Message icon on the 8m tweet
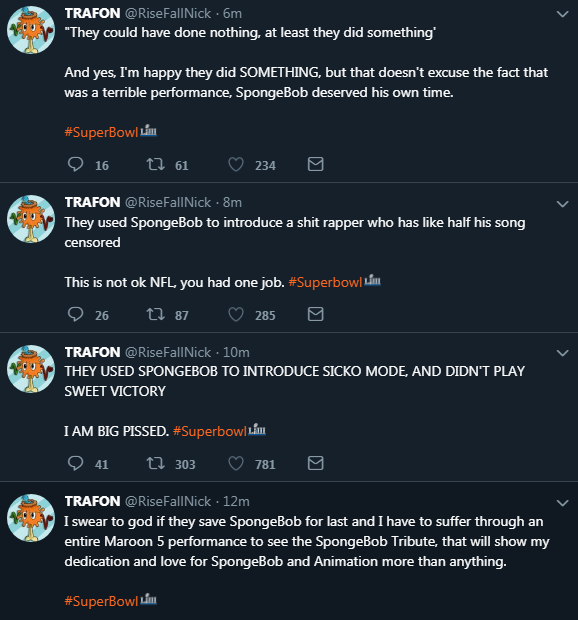The image size is (578, 620). (315, 314)
